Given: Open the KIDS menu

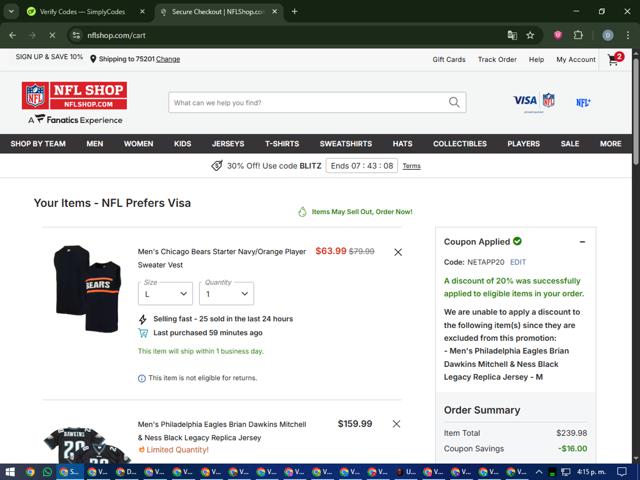Looking at the screenshot, I should (x=182, y=144).
